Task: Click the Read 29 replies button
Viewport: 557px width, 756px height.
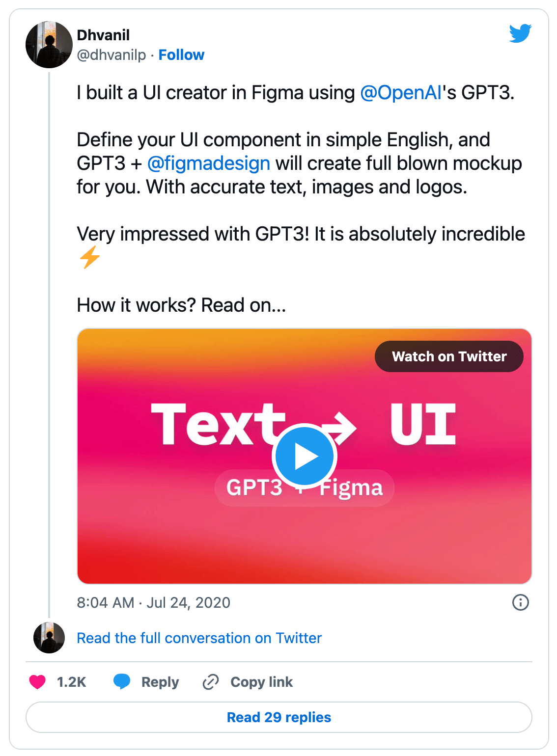Action: pyautogui.click(x=278, y=717)
